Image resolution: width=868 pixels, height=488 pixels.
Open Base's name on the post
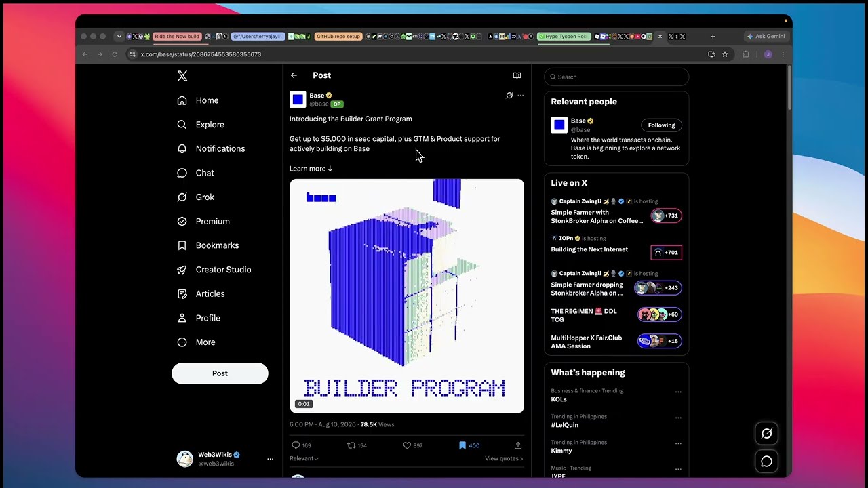(317, 96)
